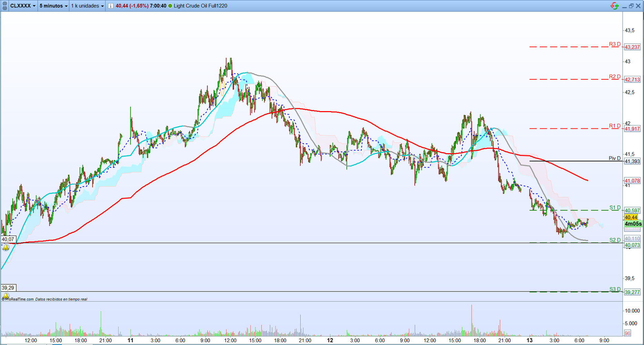644x345 pixels.
Task: Open the 1 k unidades dropdown
Action: 88,6
